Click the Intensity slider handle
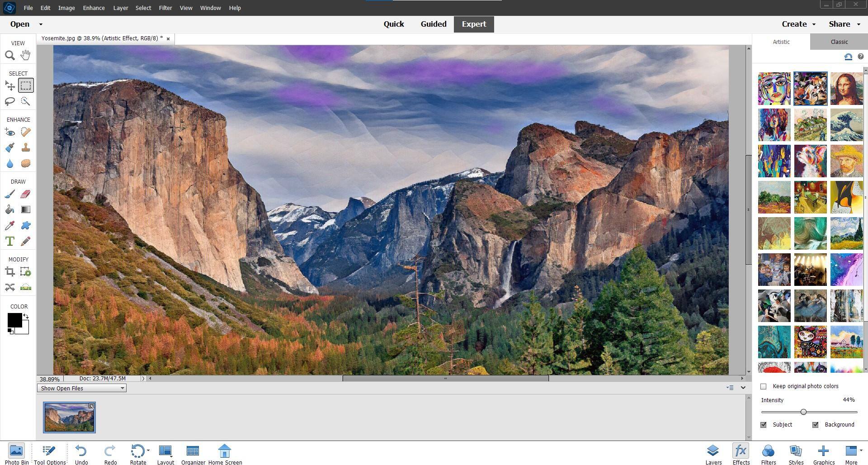The image size is (868, 465). (x=803, y=412)
